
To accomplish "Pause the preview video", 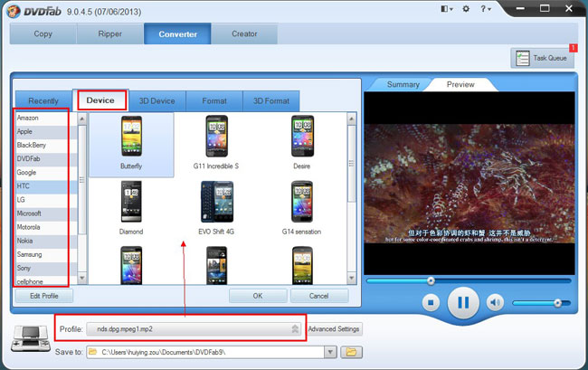I will pos(463,302).
